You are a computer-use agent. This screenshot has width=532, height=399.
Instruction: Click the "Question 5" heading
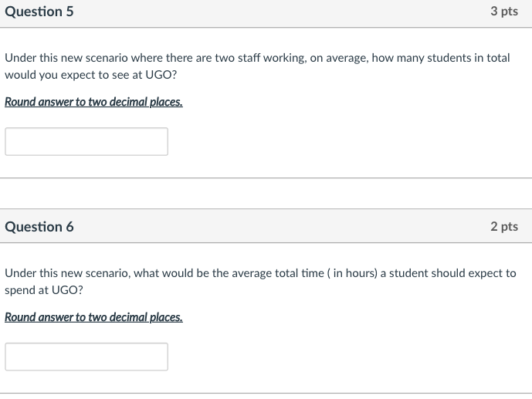click(x=39, y=12)
